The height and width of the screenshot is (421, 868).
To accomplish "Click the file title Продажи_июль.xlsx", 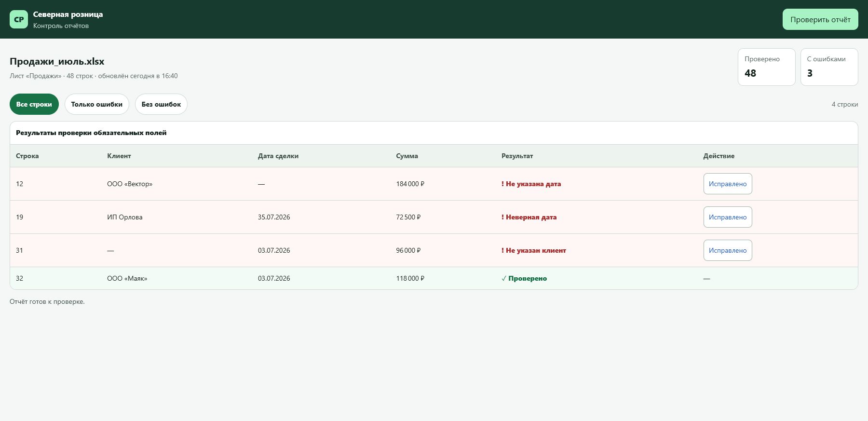I will [x=57, y=61].
